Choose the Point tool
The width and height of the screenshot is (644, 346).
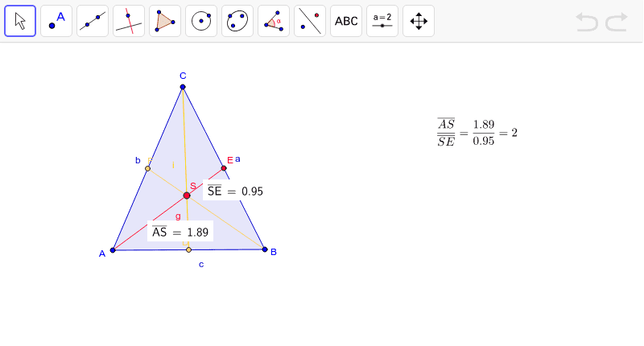pyautogui.click(x=56, y=21)
